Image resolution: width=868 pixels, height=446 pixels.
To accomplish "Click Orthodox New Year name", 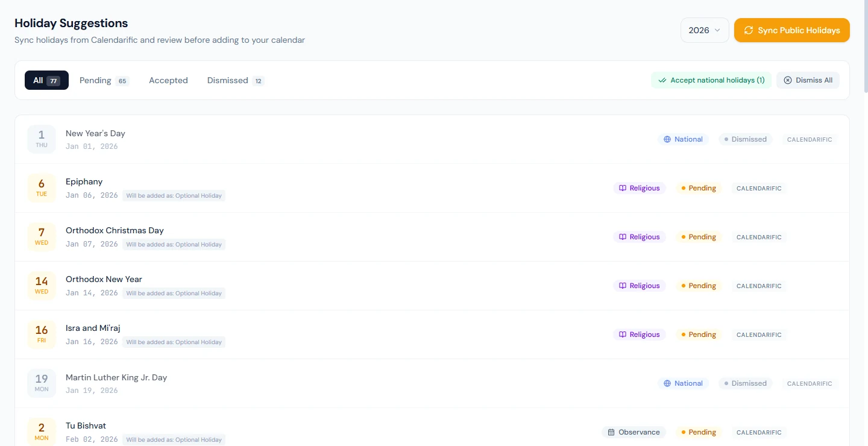I will (x=104, y=279).
